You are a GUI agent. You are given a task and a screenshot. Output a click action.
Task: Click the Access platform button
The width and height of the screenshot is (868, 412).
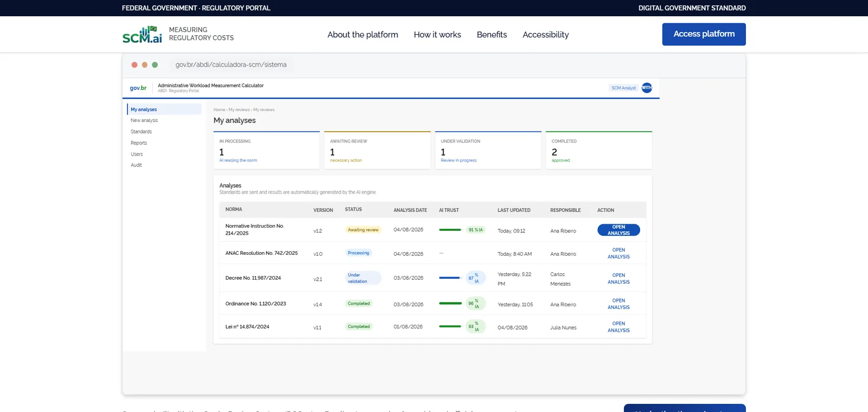click(704, 34)
